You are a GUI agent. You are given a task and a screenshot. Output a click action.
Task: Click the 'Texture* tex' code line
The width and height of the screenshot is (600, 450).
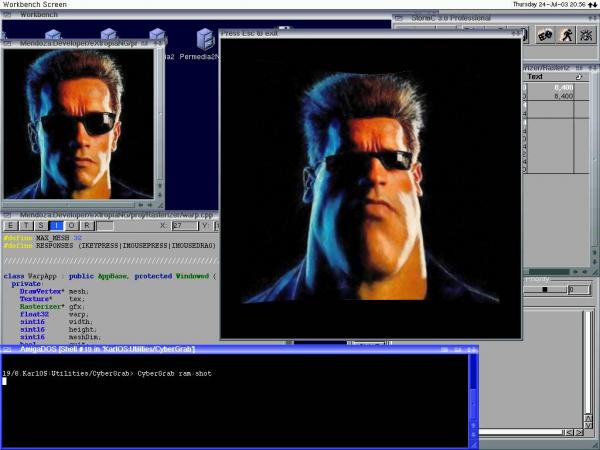(x=52, y=299)
